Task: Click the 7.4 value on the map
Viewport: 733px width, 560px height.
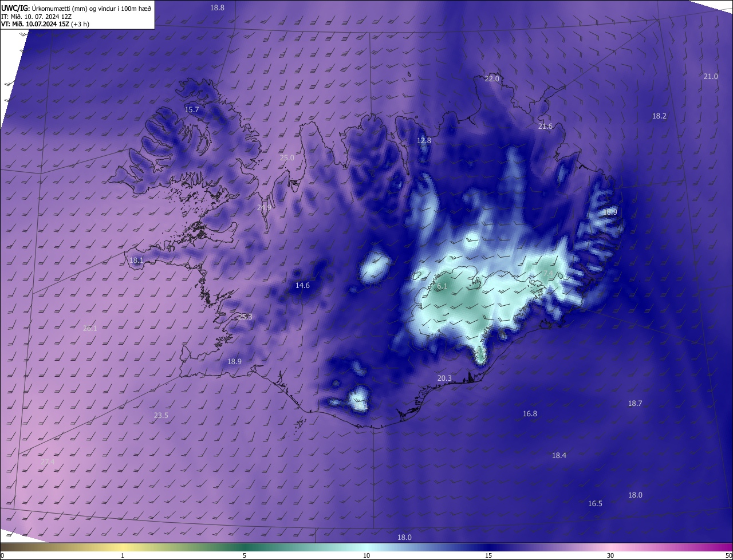Action: (548, 274)
